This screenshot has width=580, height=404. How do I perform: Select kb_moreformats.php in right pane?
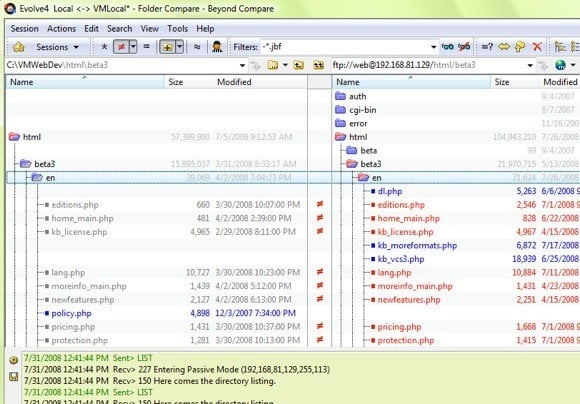pos(417,245)
